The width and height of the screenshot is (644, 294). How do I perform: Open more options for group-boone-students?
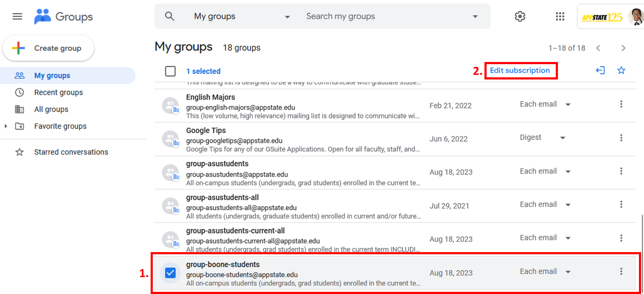click(x=621, y=271)
